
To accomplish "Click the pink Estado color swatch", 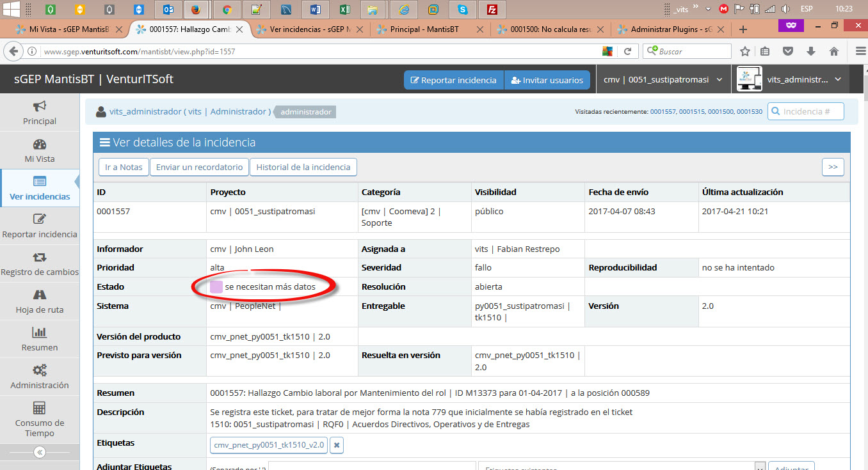I will (x=216, y=287).
